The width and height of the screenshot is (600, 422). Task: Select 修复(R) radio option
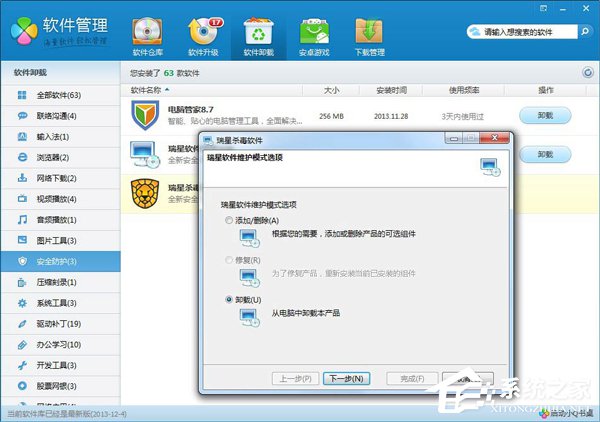point(229,260)
